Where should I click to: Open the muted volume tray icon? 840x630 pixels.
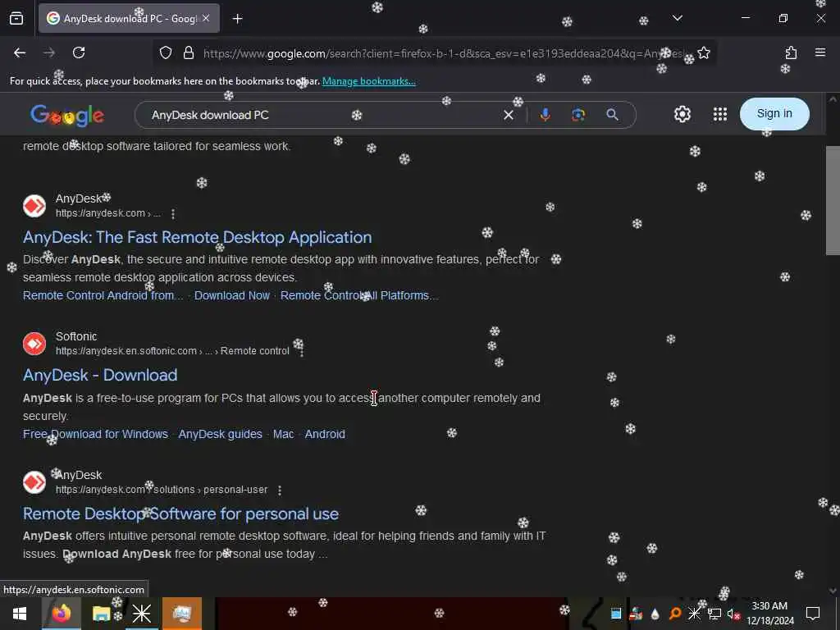[x=733, y=614]
